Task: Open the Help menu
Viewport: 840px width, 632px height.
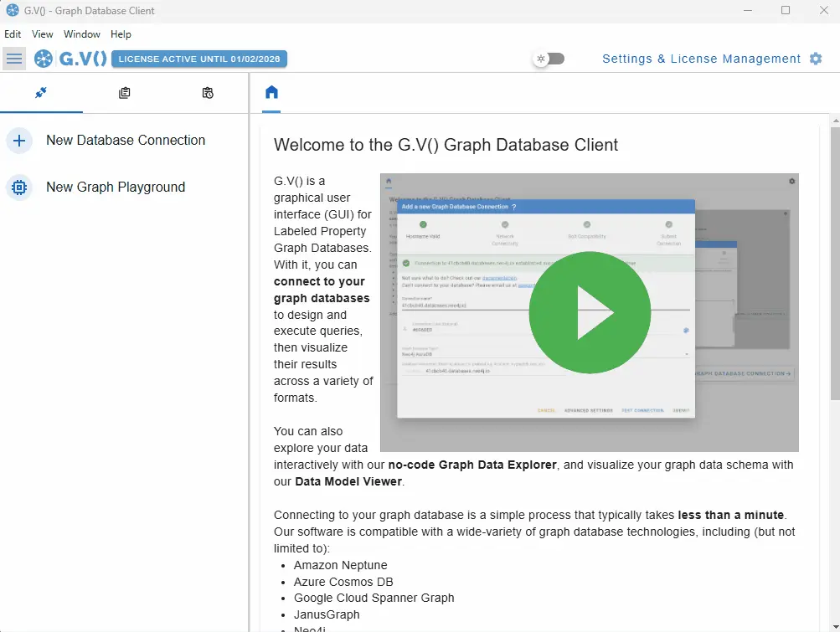Action: pyautogui.click(x=121, y=34)
